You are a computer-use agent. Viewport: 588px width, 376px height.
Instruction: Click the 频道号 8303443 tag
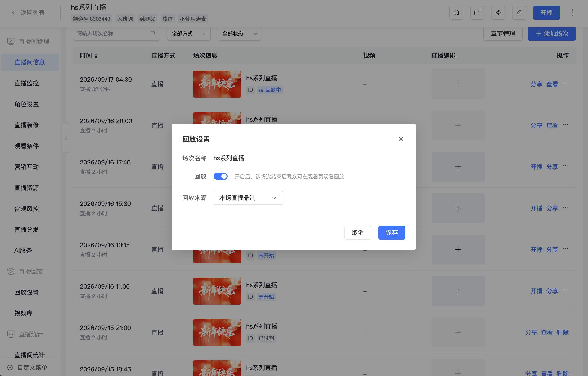pos(92,19)
